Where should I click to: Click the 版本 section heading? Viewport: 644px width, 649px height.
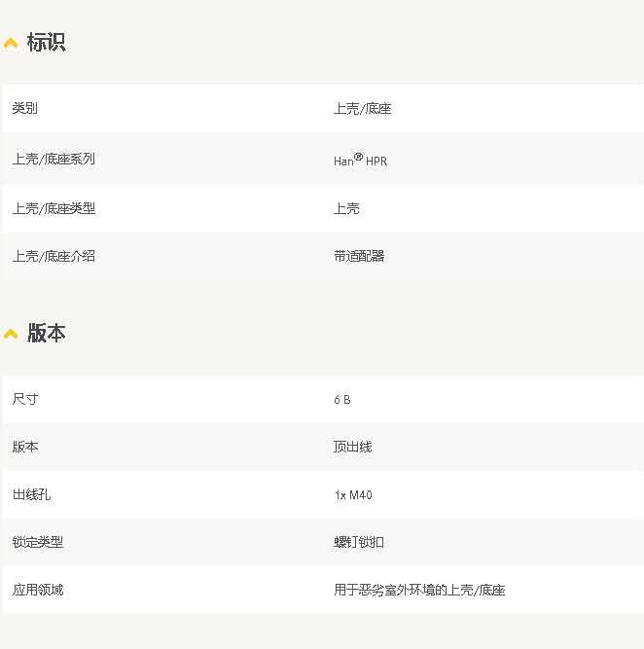[47, 333]
